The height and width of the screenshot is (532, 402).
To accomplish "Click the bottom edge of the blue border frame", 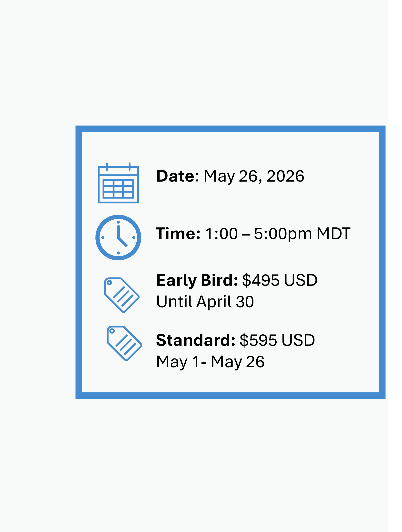I will coord(230,395).
